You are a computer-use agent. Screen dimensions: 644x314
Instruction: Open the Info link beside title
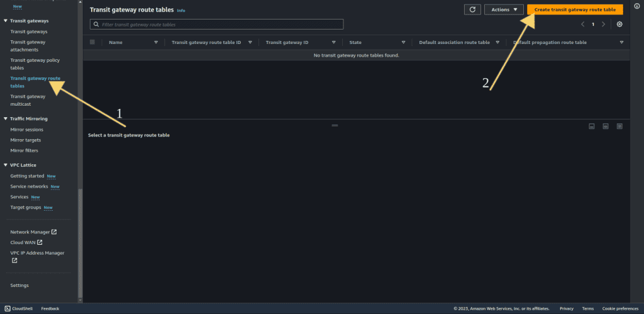[181, 10]
